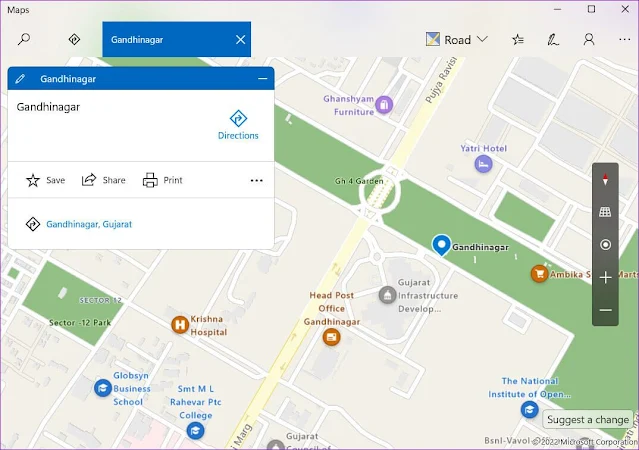Select the Head Post Office mail marker
The image size is (639, 450).
(x=331, y=338)
